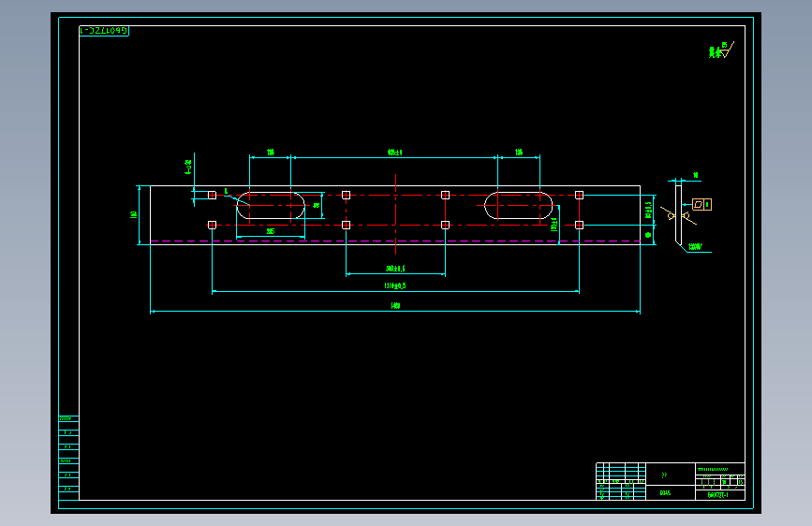Select the hole callout text left of the plate

pyautogui.click(x=188, y=167)
